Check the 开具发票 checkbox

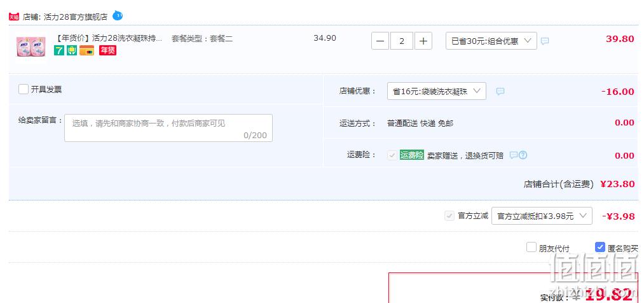pos(24,89)
